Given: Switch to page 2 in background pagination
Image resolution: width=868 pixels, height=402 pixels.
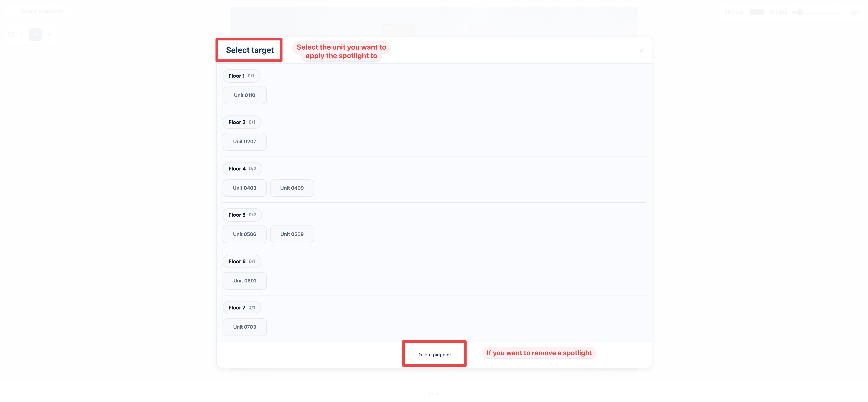Looking at the screenshot, I should pos(35,34).
